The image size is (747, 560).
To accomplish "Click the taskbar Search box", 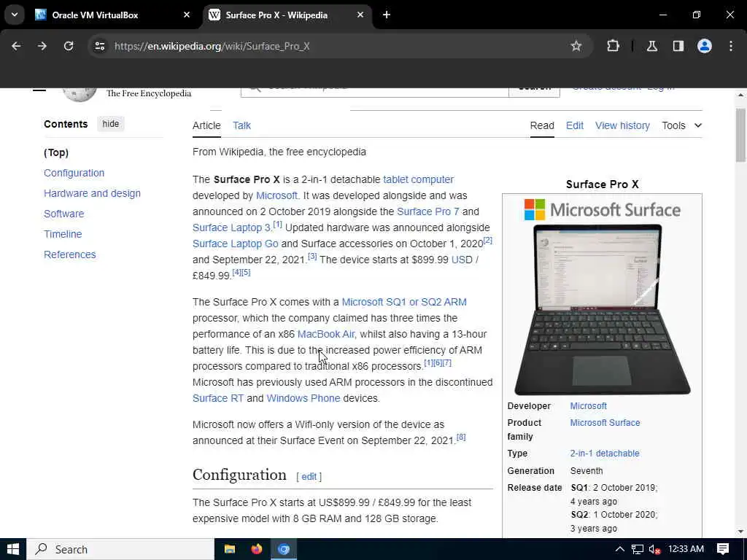I will pos(120,550).
